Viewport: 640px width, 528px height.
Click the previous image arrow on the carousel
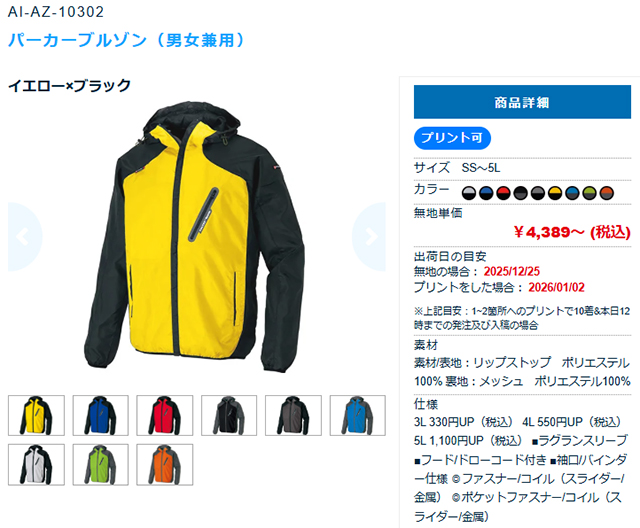[x=24, y=237]
